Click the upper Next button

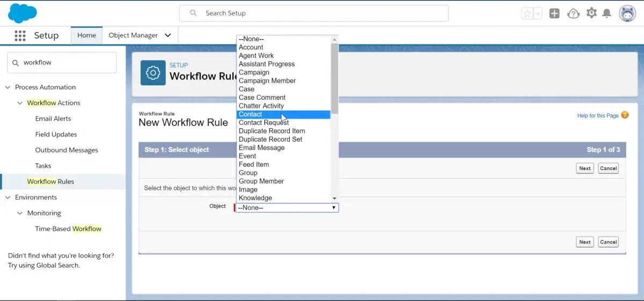(x=585, y=168)
